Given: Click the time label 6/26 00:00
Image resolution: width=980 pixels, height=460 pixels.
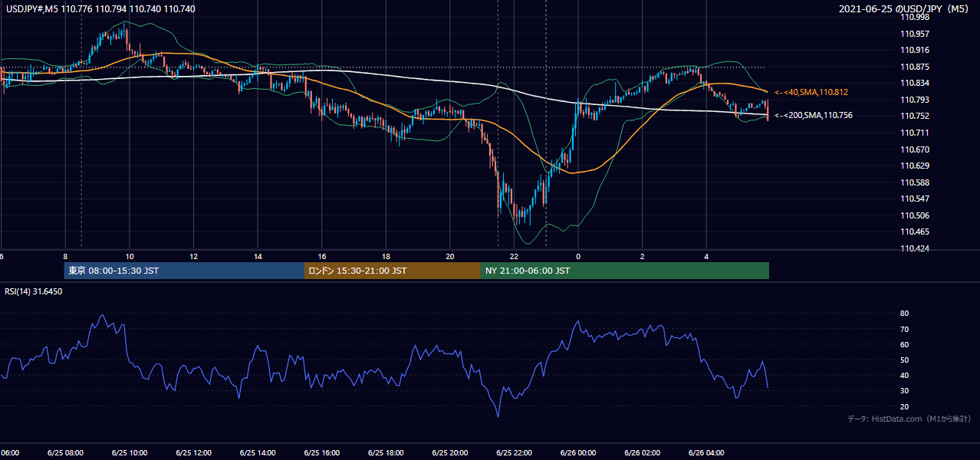Looking at the screenshot, I should coord(578,453).
